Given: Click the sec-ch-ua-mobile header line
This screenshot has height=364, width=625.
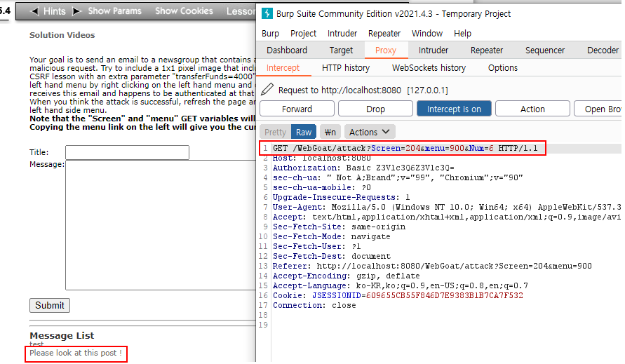Looking at the screenshot, I should click(322, 187).
